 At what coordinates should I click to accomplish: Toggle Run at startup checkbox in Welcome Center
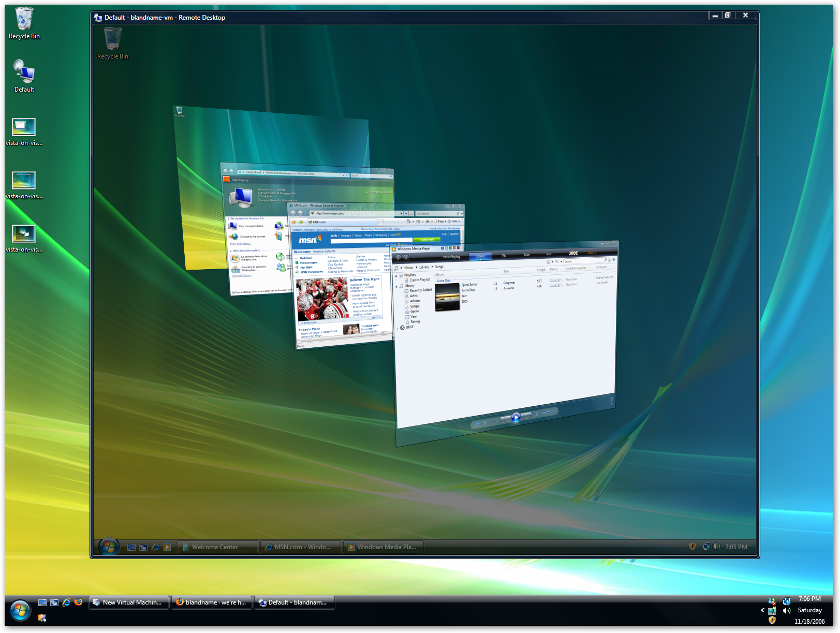click(x=233, y=292)
